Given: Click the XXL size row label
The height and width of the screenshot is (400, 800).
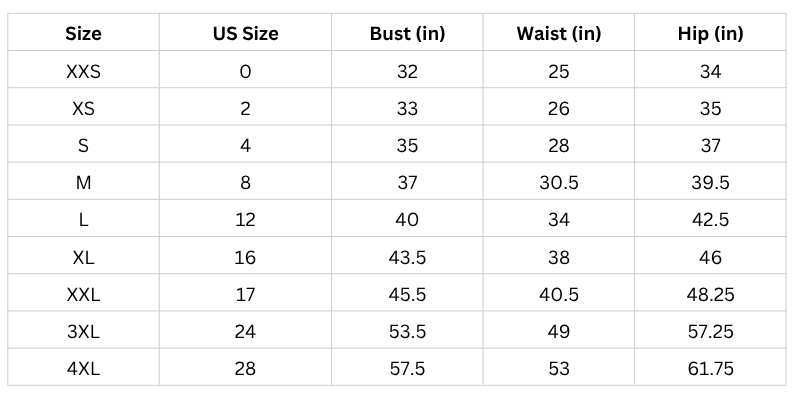Looking at the screenshot, I should click(x=84, y=294).
